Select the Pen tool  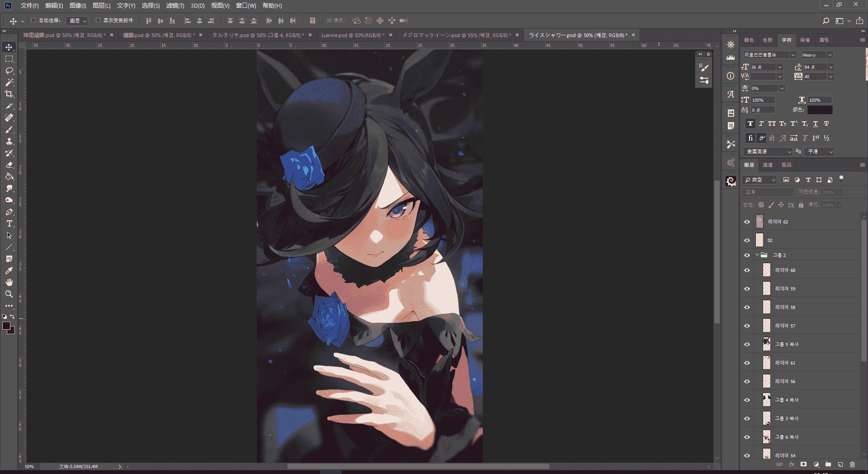(x=9, y=212)
